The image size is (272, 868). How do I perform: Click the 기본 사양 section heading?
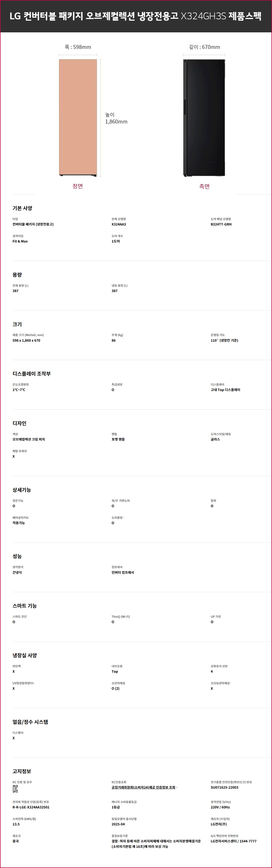[x=22, y=208]
